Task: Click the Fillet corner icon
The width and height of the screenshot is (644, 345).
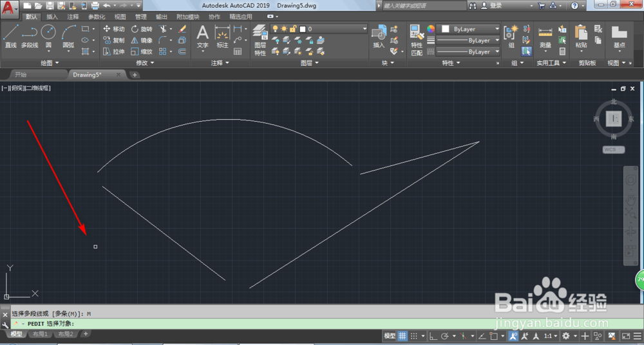Action: coord(163,41)
